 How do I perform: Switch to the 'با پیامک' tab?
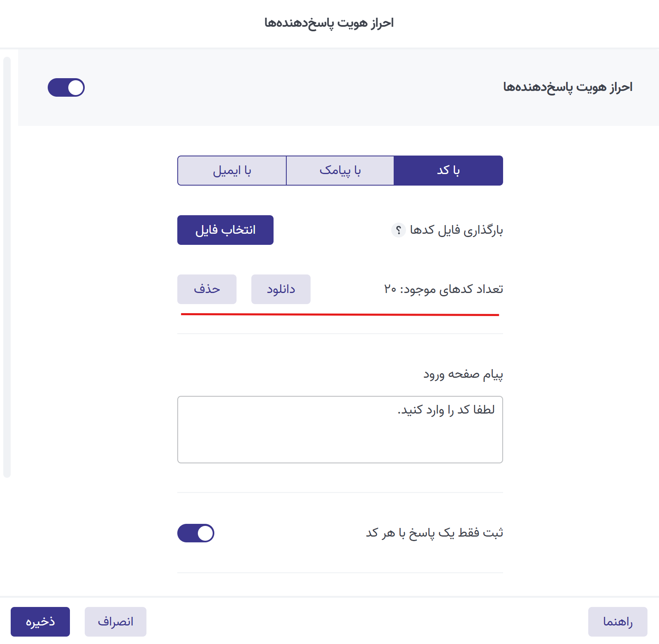pyautogui.click(x=340, y=170)
